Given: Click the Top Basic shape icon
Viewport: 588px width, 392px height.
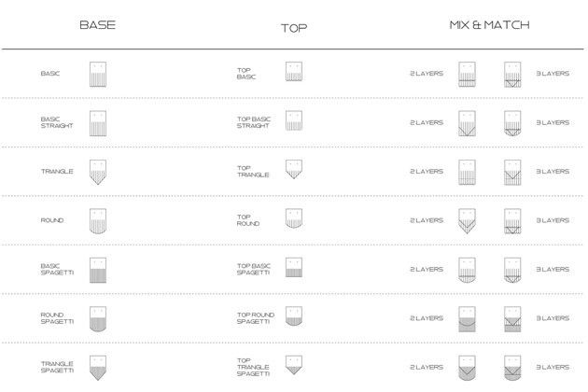Looking at the screenshot, I should (294, 71).
